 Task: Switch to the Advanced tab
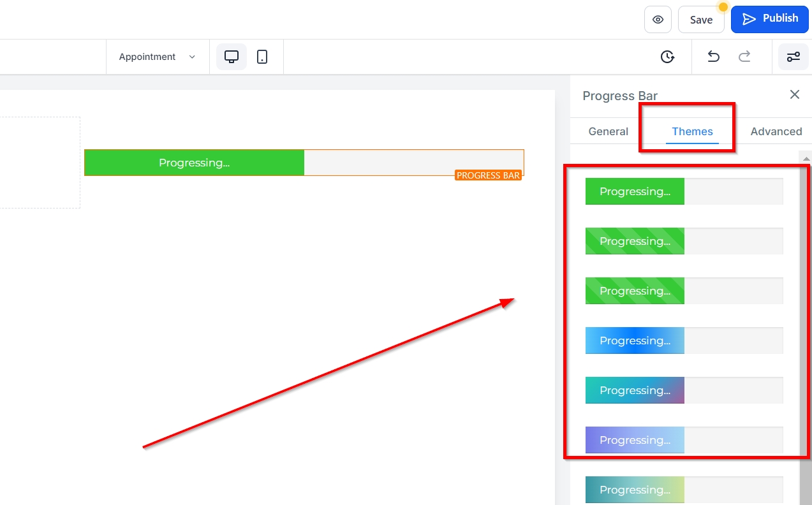(776, 131)
